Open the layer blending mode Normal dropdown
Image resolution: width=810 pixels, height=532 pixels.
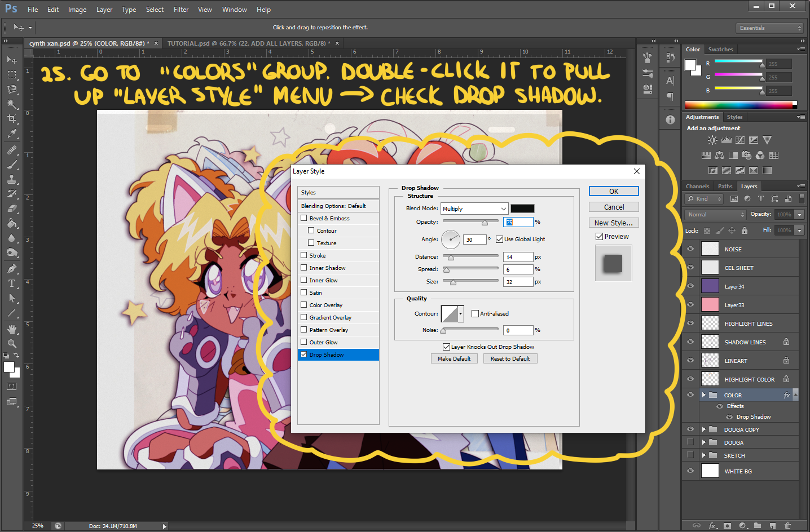click(715, 215)
